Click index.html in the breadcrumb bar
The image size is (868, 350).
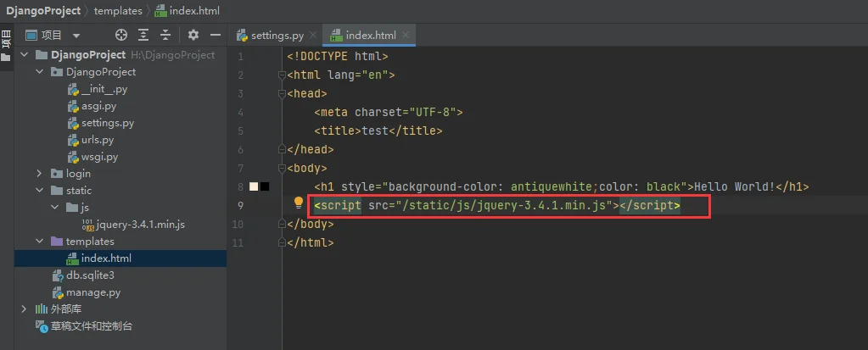pyautogui.click(x=194, y=10)
